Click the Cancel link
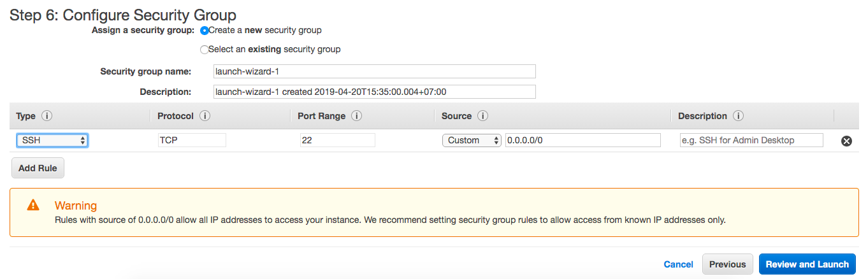This screenshot has height=279, width=868. point(678,264)
